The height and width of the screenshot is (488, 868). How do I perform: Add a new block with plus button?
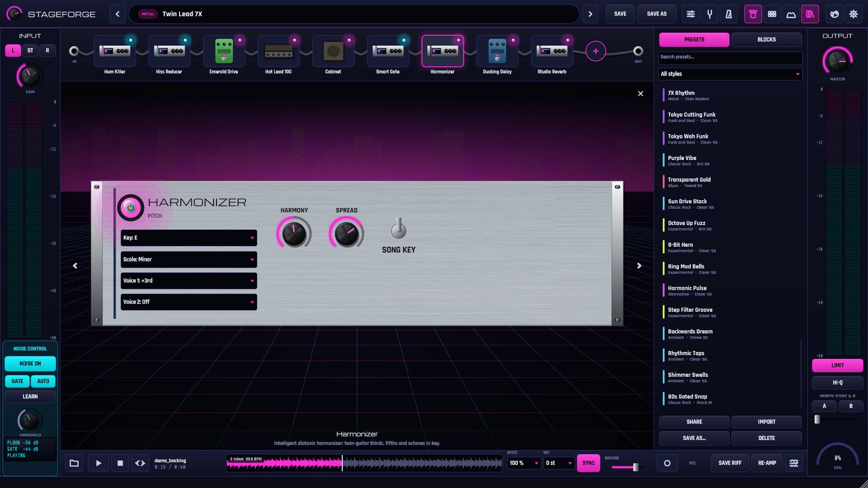pyautogui.click(x=596, y=51)
